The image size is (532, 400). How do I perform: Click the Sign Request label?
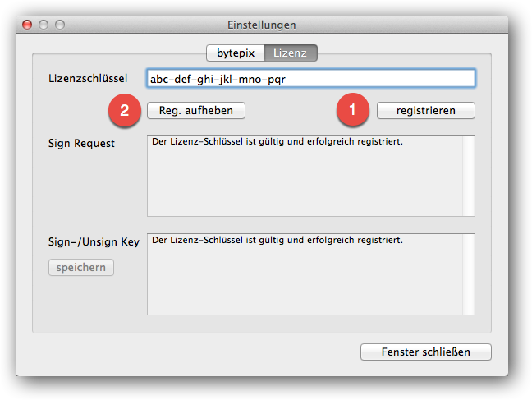[x=81, y=143]
